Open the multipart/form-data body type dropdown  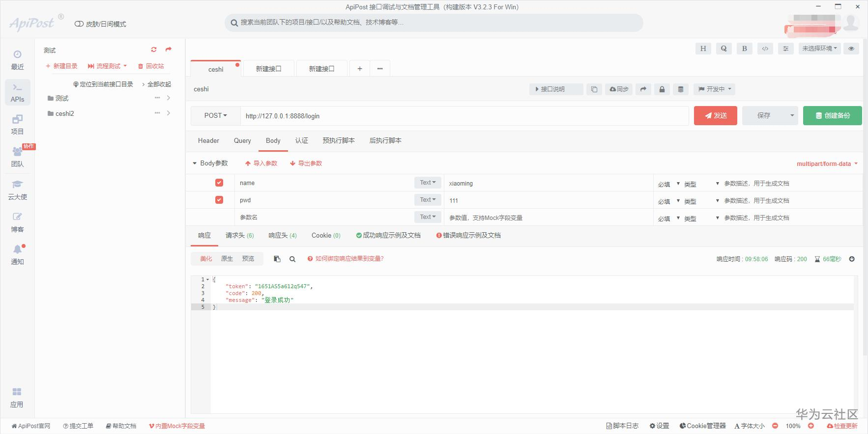827,164
